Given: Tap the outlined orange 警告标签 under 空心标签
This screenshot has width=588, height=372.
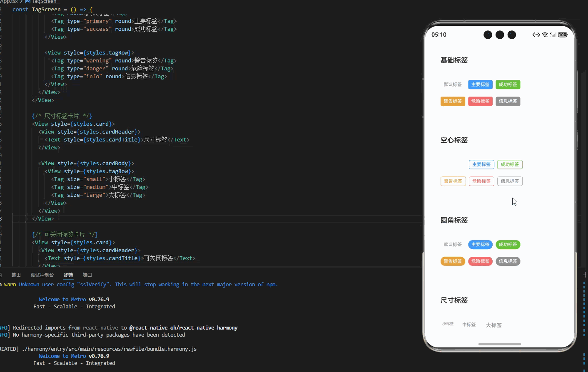Looking at the screenshot, I should click(x=453, y=181).
